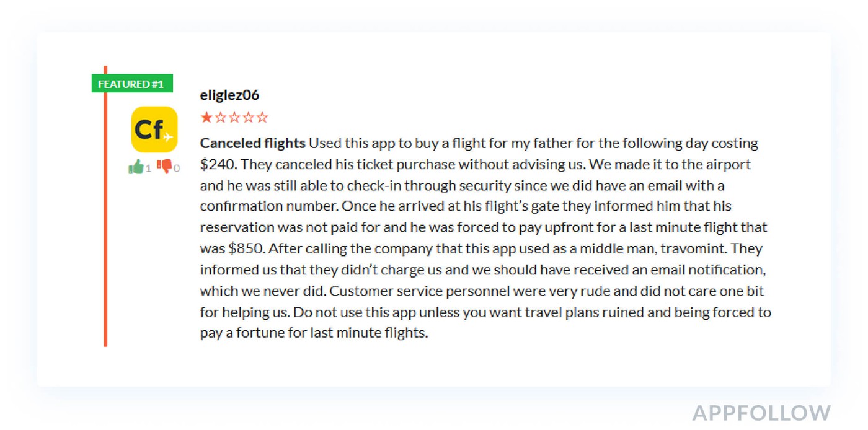The width and height of the screenshot is (868, 430).
Task: Click the fifth rating star
Action: (x=262, y=117)
